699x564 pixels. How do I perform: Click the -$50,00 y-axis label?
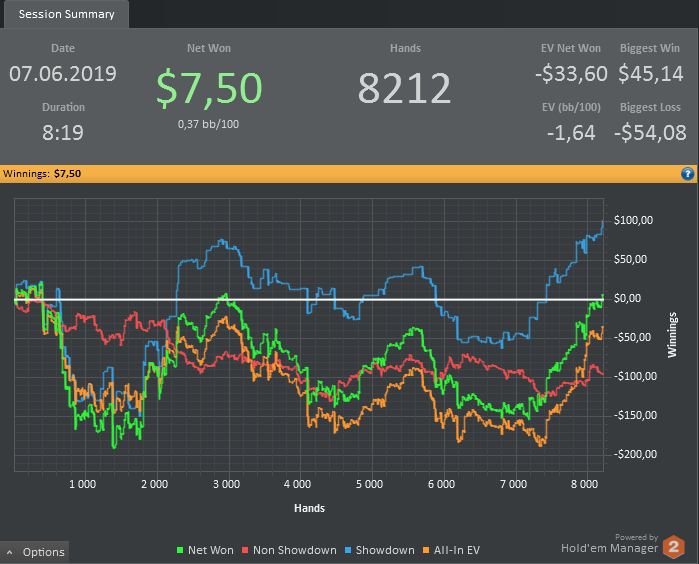coord(632,337)
